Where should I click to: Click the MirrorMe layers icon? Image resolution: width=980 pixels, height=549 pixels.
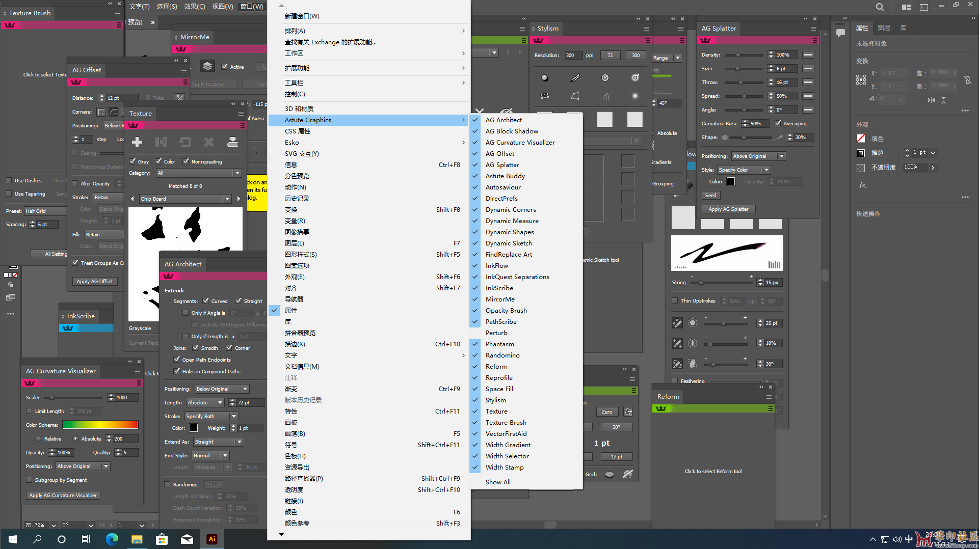(207, 66)
